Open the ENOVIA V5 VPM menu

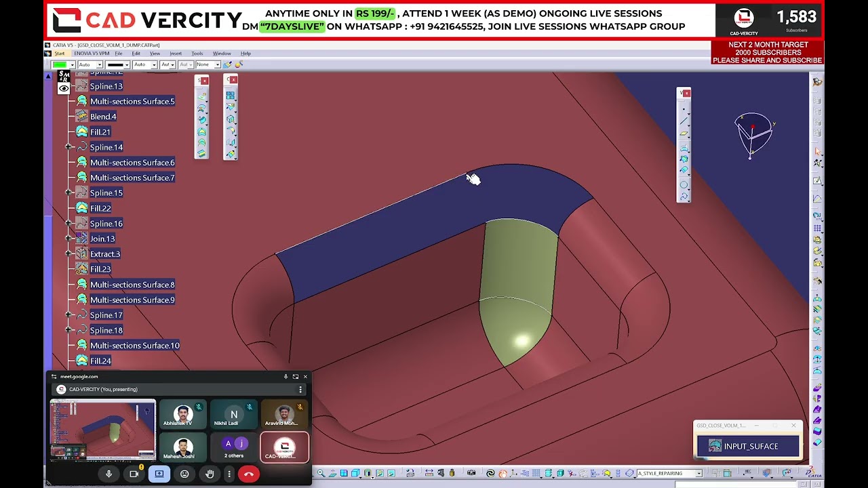point(92,54)
